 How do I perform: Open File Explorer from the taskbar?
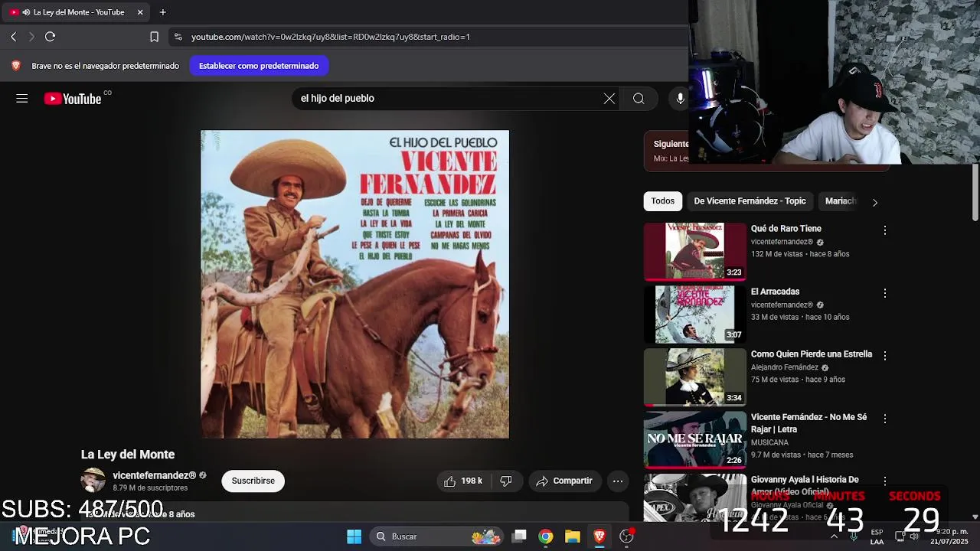click(572, 536)
